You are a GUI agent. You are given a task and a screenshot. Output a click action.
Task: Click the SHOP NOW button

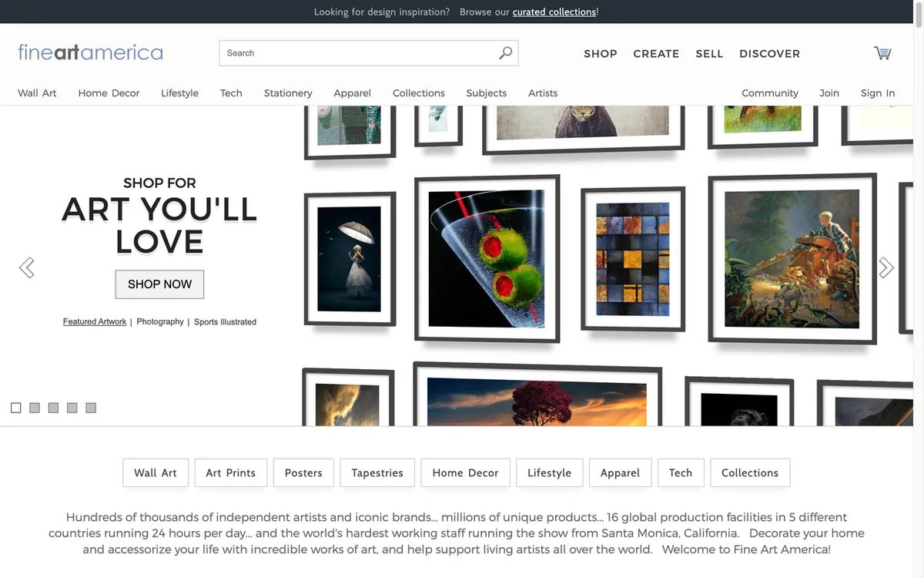pyautogui.click(x=159, y=284)
